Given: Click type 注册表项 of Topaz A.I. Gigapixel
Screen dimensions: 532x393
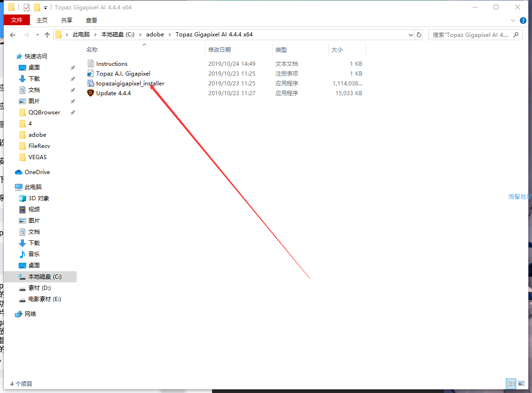Looking at the screenshot, I should click(287, 74).
